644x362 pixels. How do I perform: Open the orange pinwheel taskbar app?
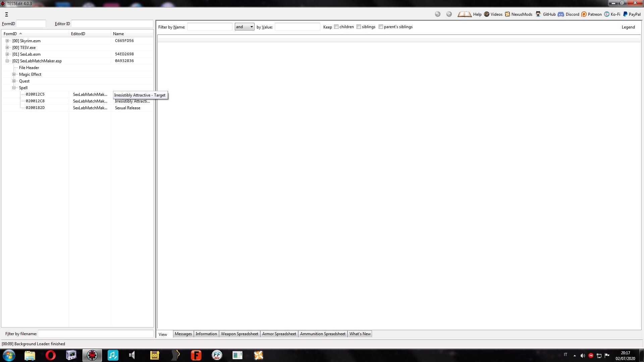[259, 355]
